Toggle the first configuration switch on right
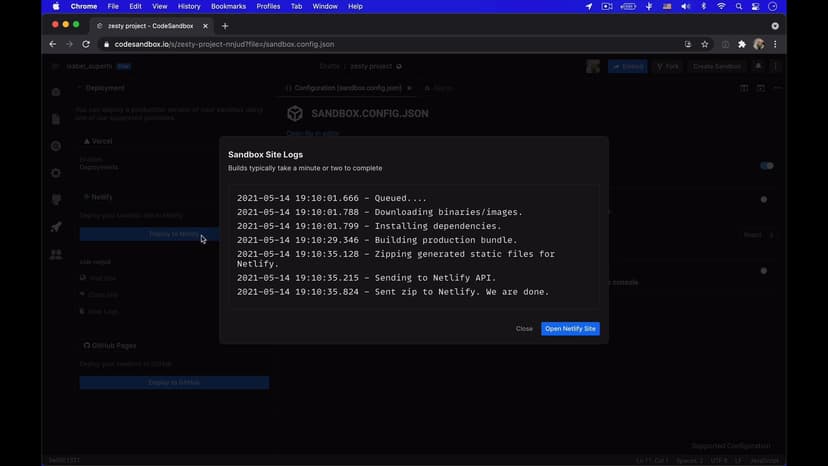Screen dimensions: 828x466 [766, 166]
